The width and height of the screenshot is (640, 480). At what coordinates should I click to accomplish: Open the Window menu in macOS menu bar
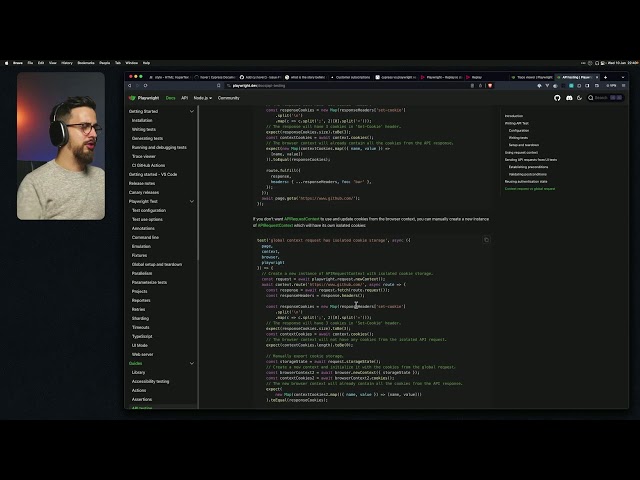(131, 63)
